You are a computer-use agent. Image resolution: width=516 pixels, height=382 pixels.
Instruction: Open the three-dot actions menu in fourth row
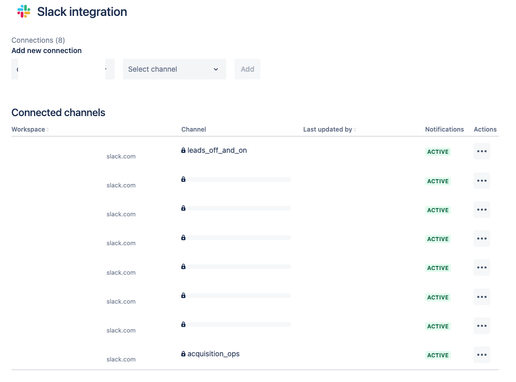pyautogui.click(x=482, y=239)
